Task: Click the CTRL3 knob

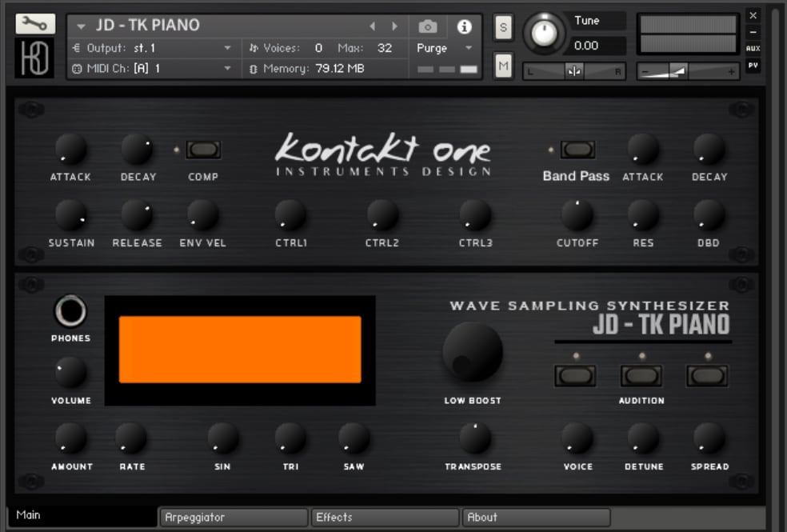Action: coord(475,215)
